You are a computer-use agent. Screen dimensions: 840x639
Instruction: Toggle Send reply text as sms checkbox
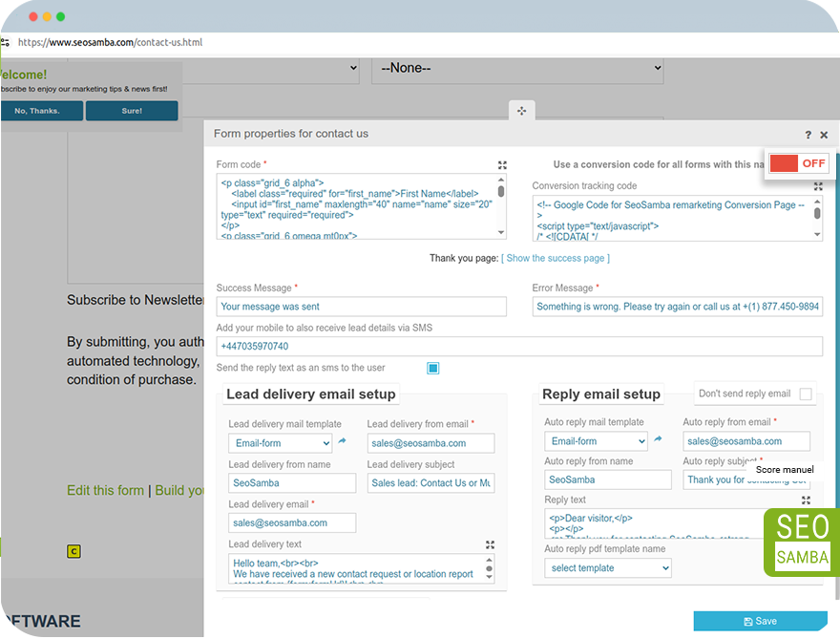(432, 369)
